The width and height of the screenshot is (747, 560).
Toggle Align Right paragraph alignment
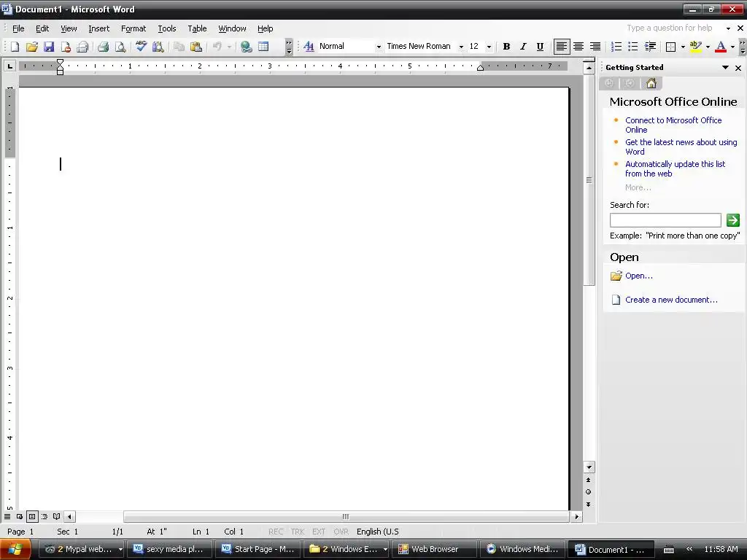tap(595, 47)
